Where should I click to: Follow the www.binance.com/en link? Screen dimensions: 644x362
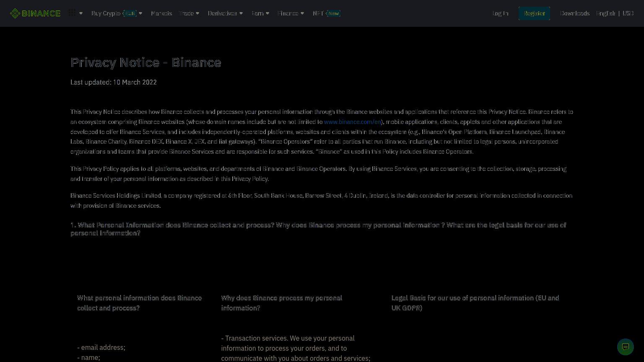352,122
